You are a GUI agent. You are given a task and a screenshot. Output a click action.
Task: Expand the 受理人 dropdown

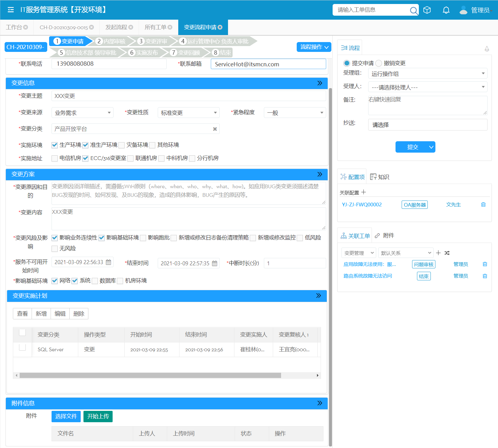pyautogui.click(x=427, y=87)
